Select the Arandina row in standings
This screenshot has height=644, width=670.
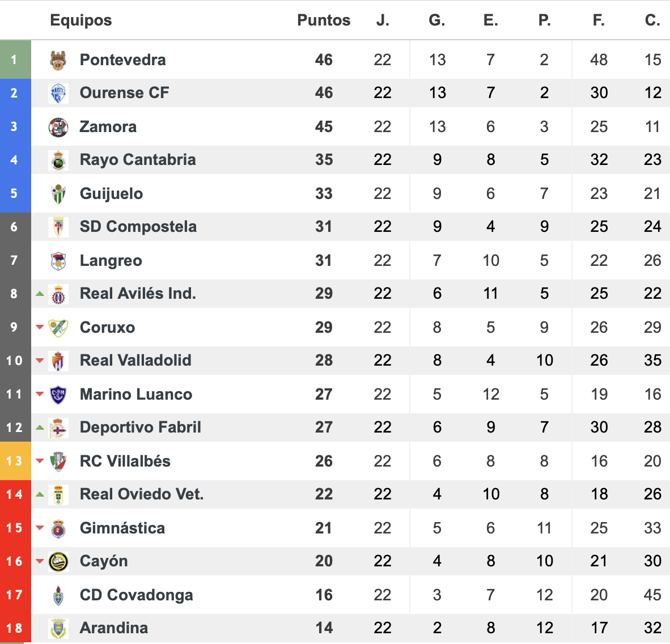coord(335,628)
